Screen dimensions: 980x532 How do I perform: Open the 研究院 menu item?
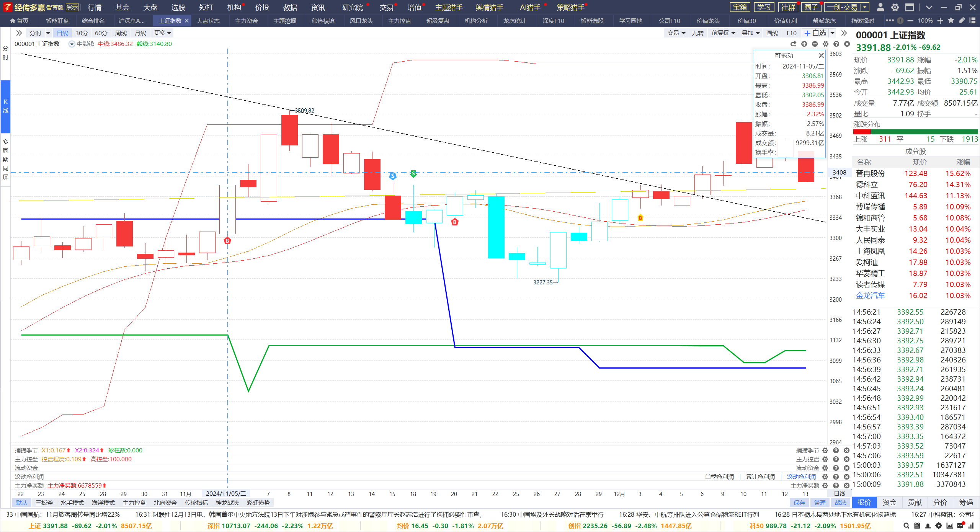pos(352,7)
